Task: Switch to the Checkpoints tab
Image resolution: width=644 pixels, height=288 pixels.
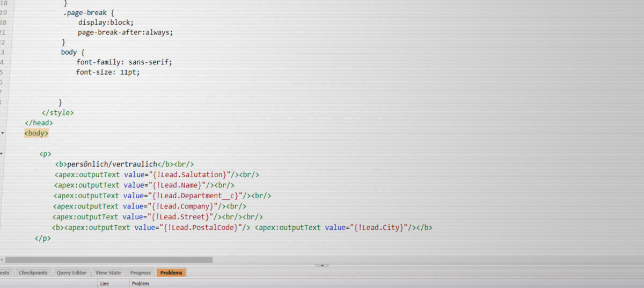Action: pyautogui.click(x=33, y=272)
